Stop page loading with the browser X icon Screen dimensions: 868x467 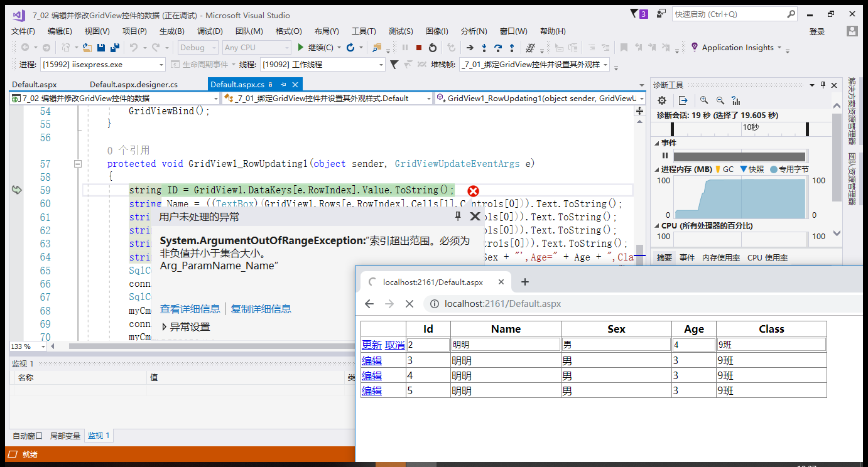410,304
